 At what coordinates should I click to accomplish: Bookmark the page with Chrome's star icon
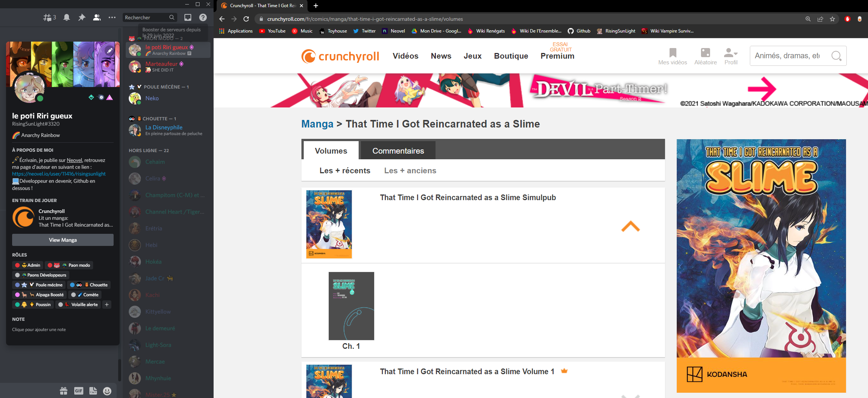[832, 19]
